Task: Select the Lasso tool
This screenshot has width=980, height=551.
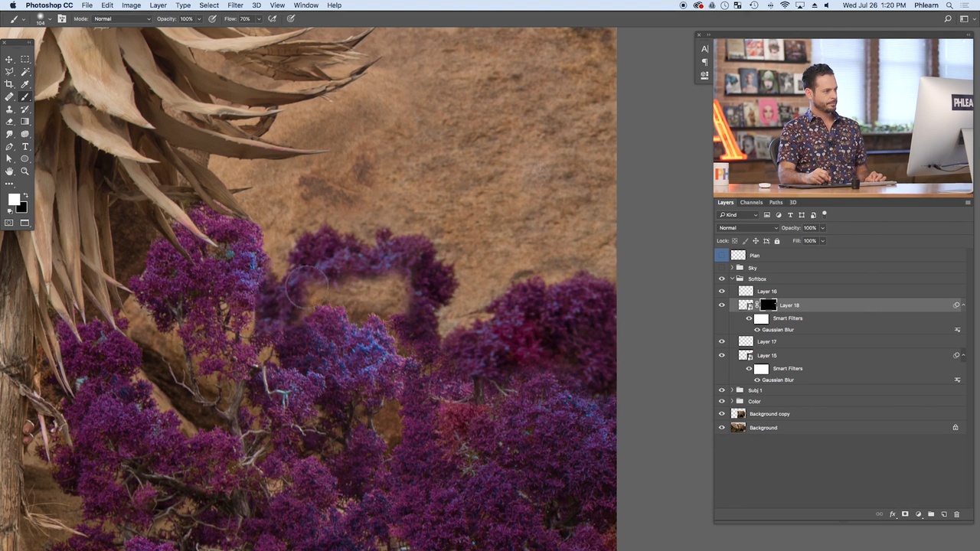Action: (x=9, y=71)
